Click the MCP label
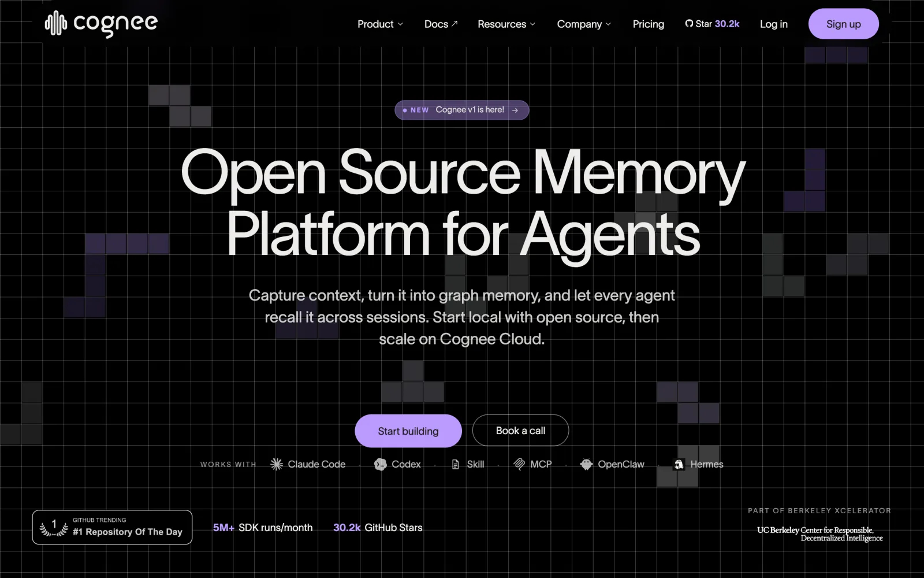 (x=541, y=464)
